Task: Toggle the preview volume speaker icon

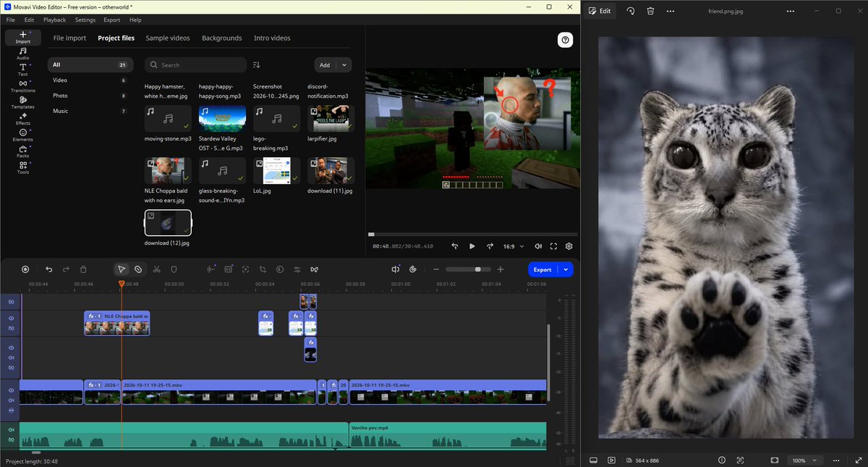Action: click(537, 246)
